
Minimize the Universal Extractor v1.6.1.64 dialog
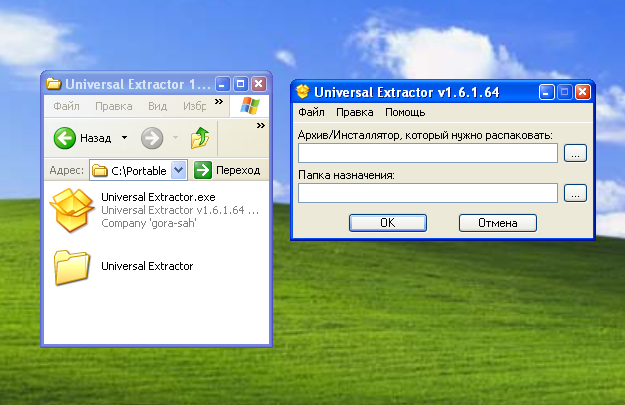[546, 92]
